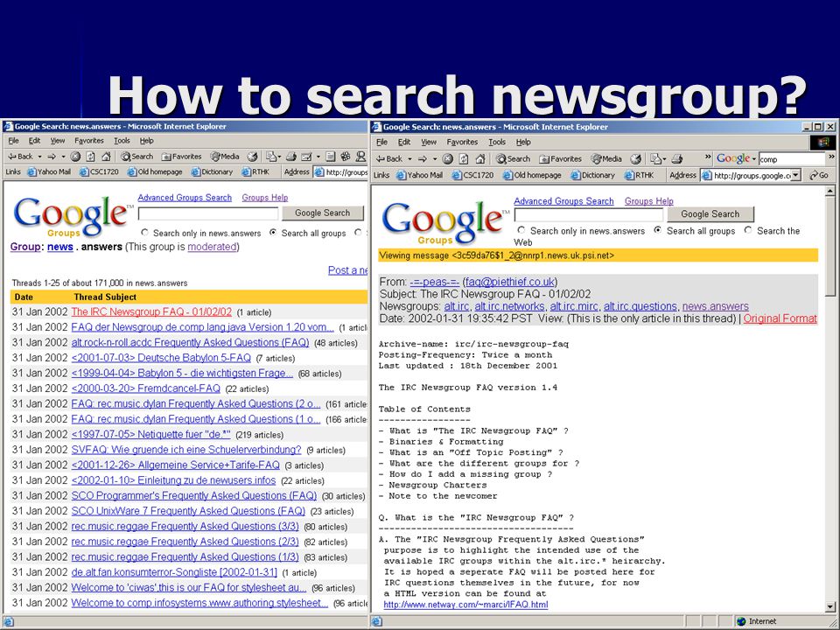Select 'Search all groups' radio in right window

coord(658,230)
